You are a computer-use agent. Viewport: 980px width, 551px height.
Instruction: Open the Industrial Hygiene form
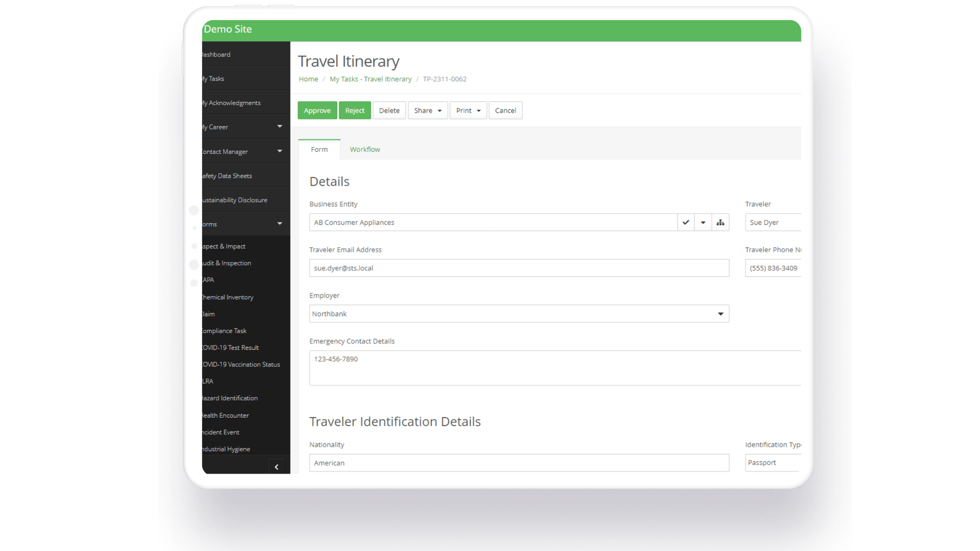click(x=226, y=449)
